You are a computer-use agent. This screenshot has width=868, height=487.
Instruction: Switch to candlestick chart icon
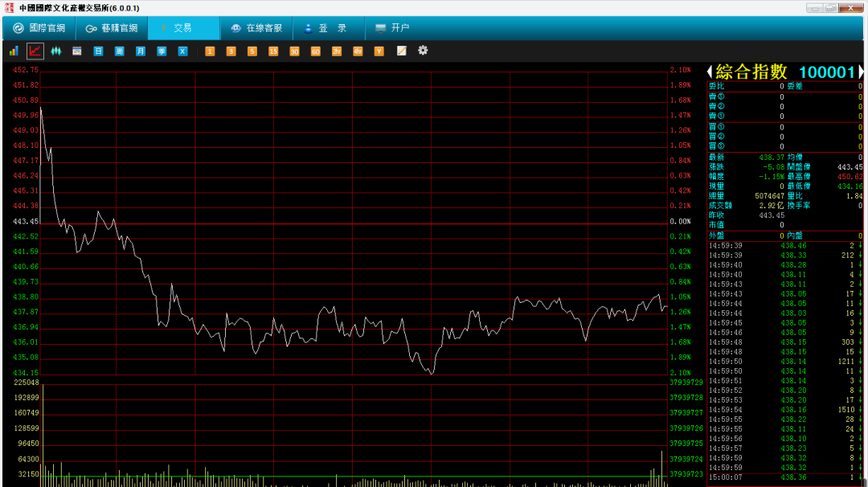56,51
